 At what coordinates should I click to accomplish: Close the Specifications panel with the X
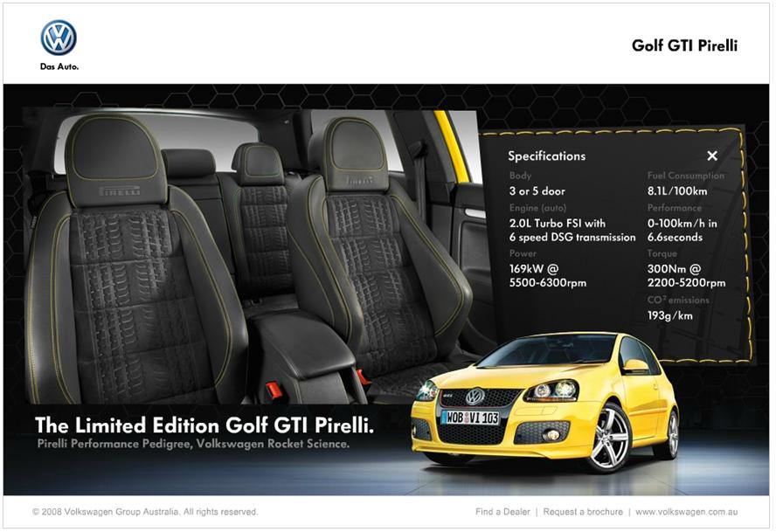coord(712,155)
